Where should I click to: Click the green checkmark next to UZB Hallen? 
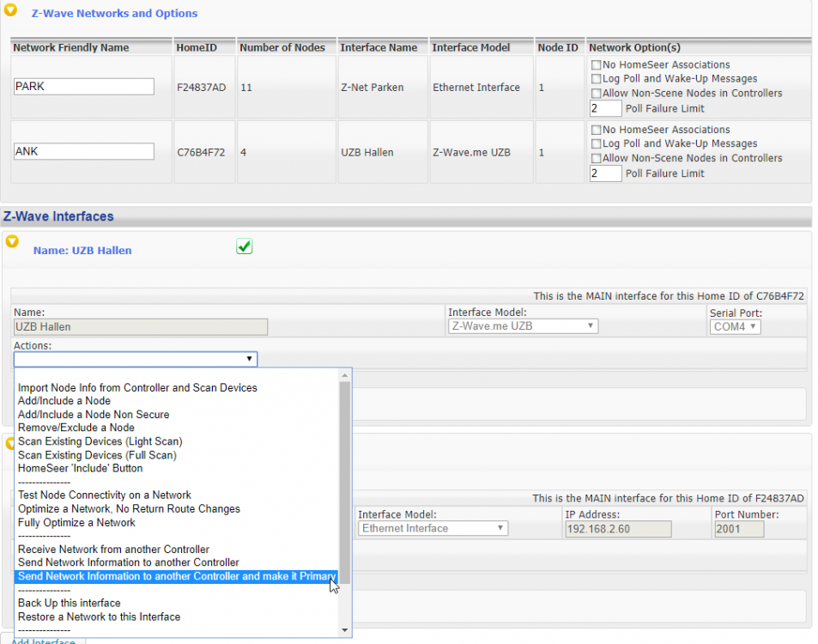click(244, 247)
